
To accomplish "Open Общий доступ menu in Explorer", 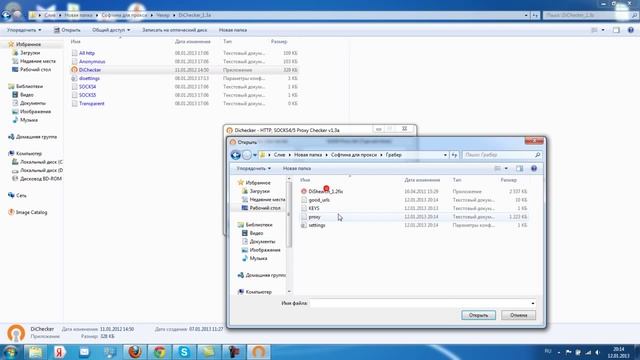I will [111, 30].
